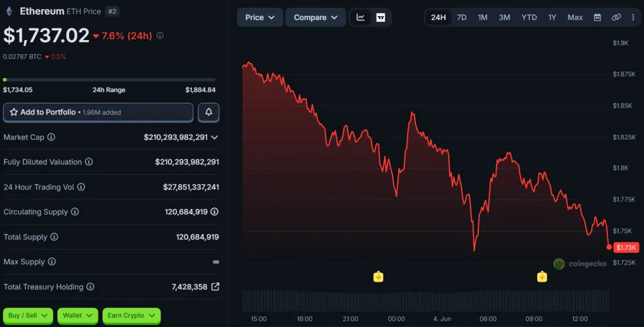The height and width of the screenshot is (327, 644).
Task: Switch to TradingView chart icon
Action: tap(381, 17)
